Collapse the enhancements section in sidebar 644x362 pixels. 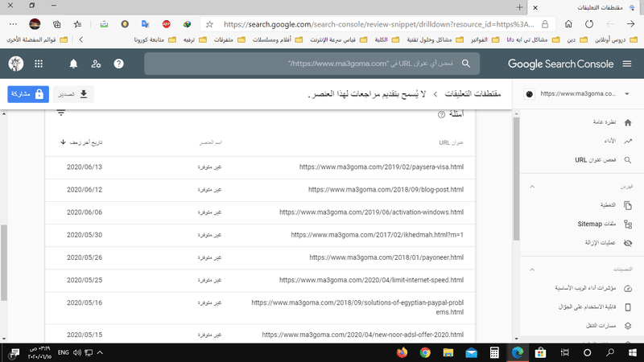532,269
